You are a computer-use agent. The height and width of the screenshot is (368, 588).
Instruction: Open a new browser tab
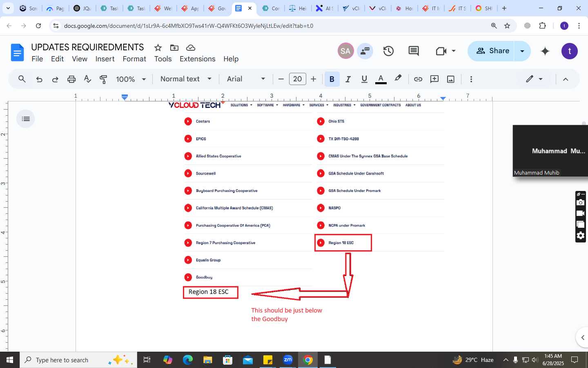504,8
